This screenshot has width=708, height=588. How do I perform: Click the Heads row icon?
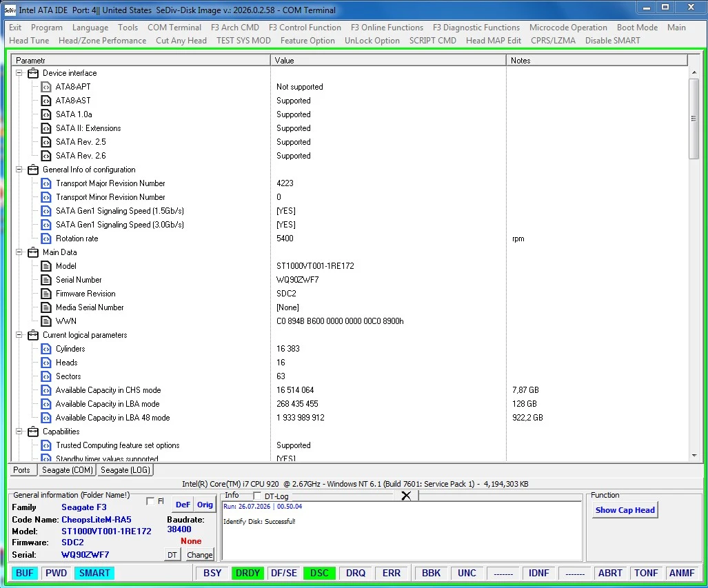point(46,362)
